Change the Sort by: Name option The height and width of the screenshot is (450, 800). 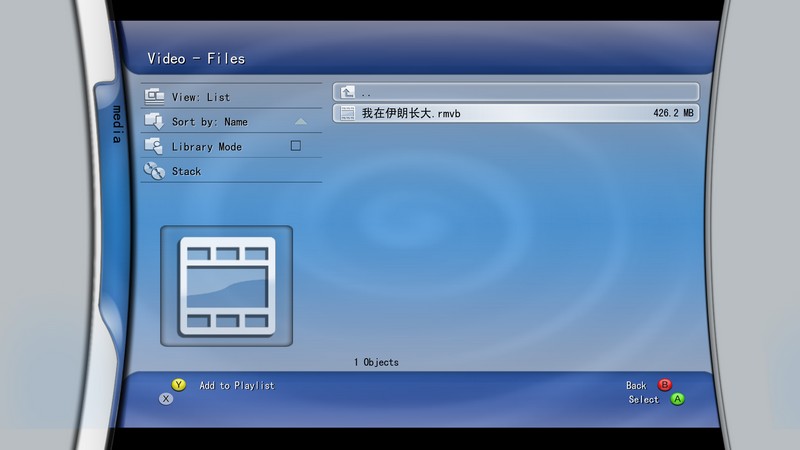point(209,122)
